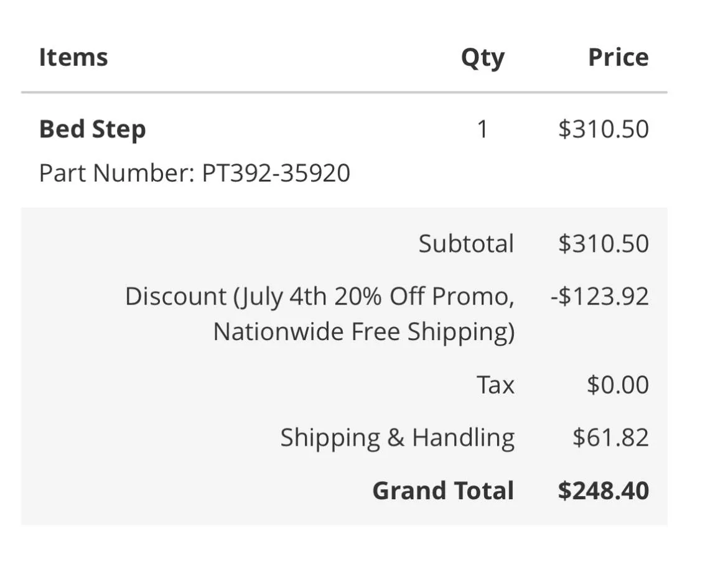Select the Part Number PT392-35920 text
Screen dimensions: 728x567
tap(194, 173)
